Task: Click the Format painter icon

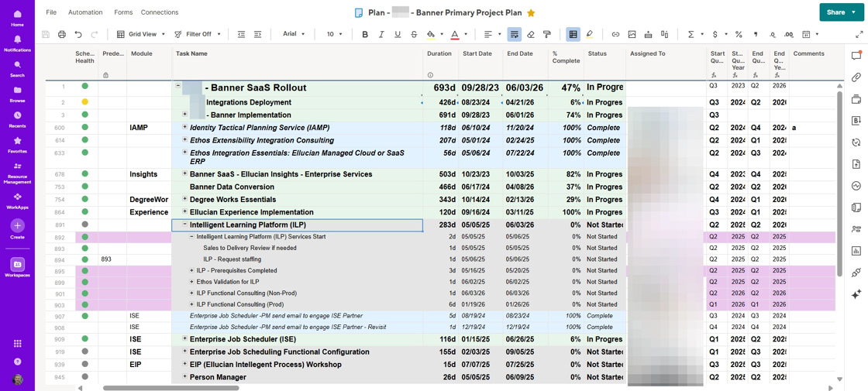Action: pos(547,34)
